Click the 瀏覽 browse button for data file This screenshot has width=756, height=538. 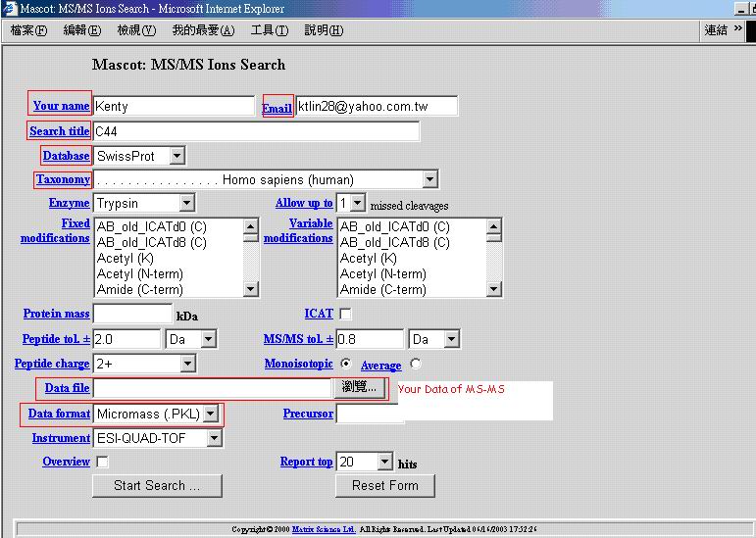[x=360, y=388]
